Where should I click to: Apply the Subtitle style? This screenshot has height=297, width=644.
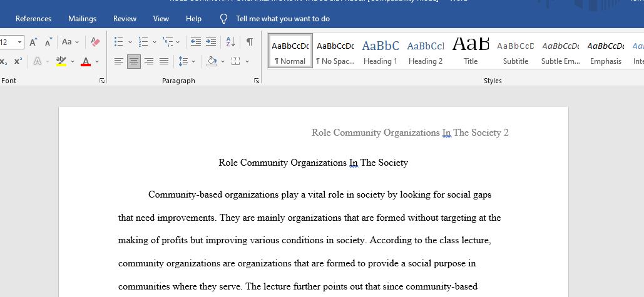point(516,51)
